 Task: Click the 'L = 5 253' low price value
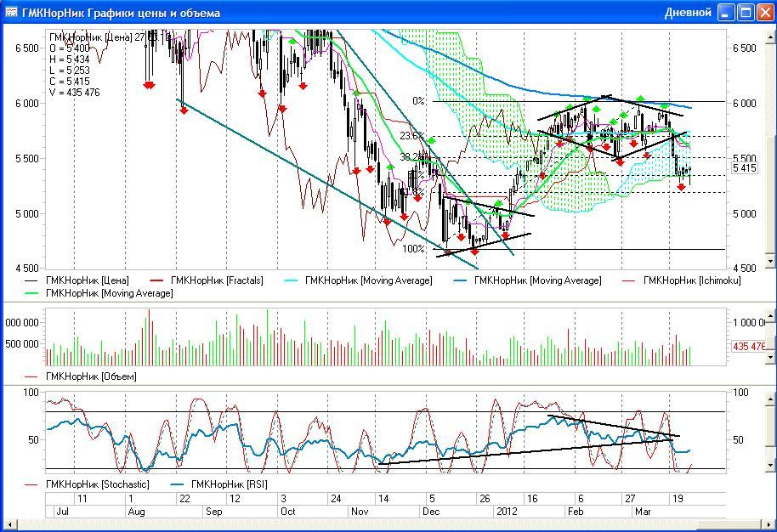[x=70, y=71]
